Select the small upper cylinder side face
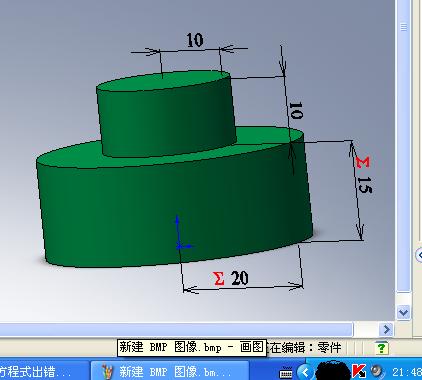This screenshot has height=380, width=422. pyautogui.click(x=167, y=120)
